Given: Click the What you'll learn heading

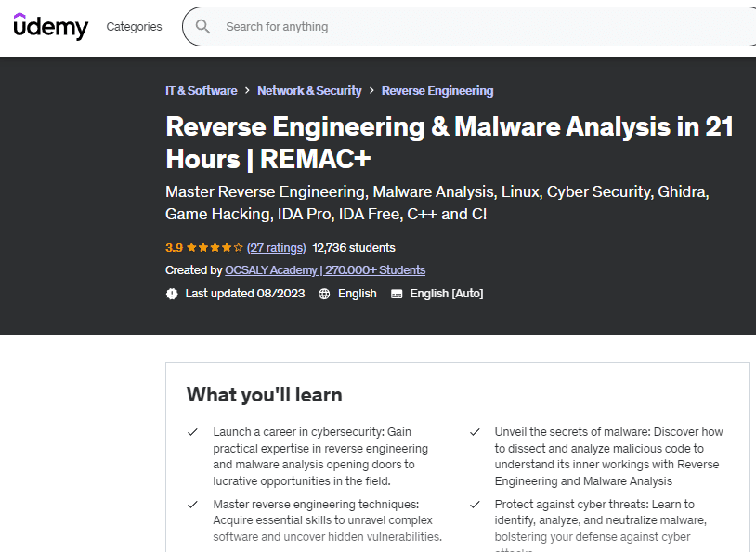Looking at the screenshot, I should point(264,394).
